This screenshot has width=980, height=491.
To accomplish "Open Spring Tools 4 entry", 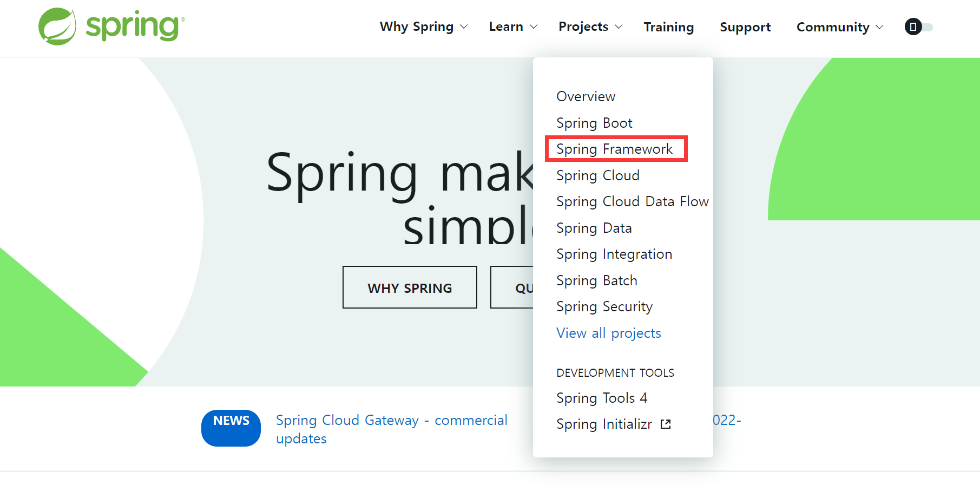I will pos(602,398).
